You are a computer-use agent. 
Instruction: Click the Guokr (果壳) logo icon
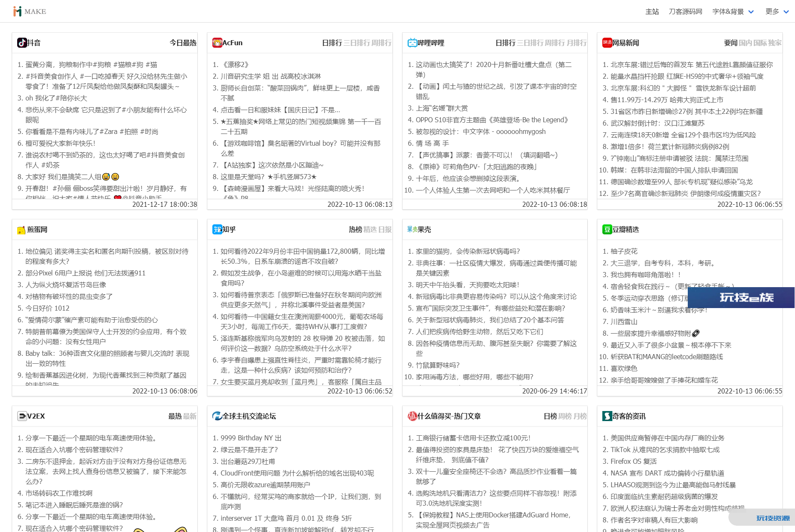point(413,229)
